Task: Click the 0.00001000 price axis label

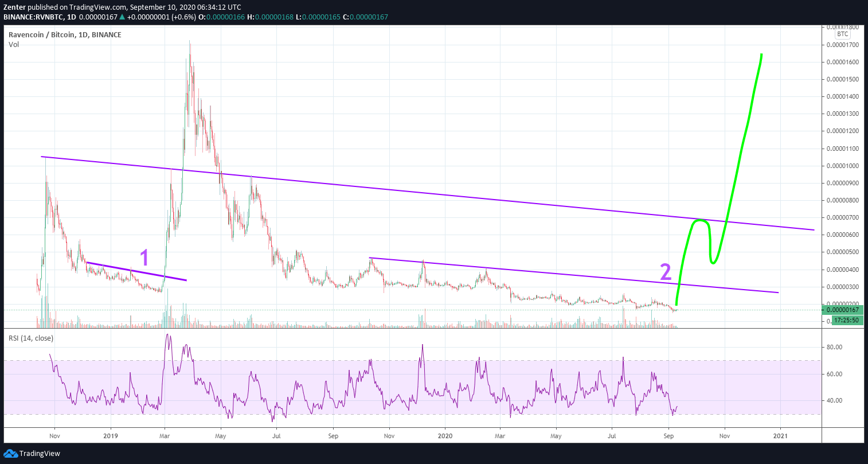Action: [x=842, y=166]
